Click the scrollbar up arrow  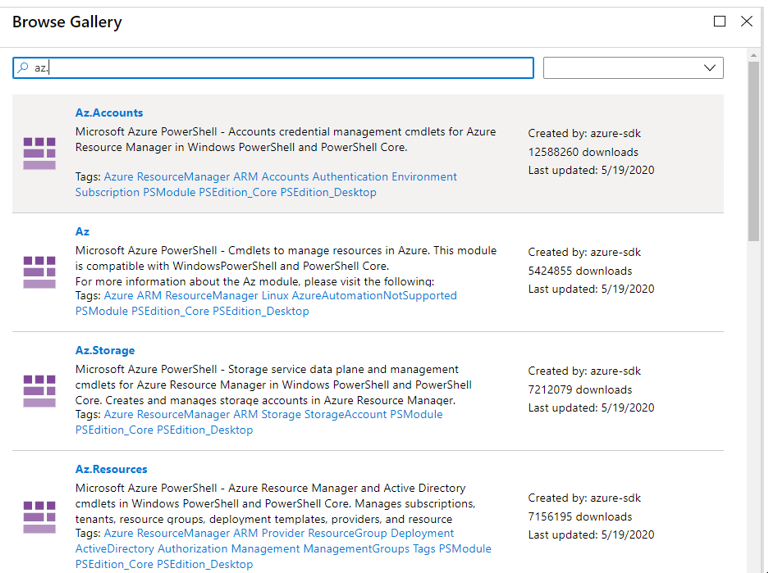tap(753, 55)
